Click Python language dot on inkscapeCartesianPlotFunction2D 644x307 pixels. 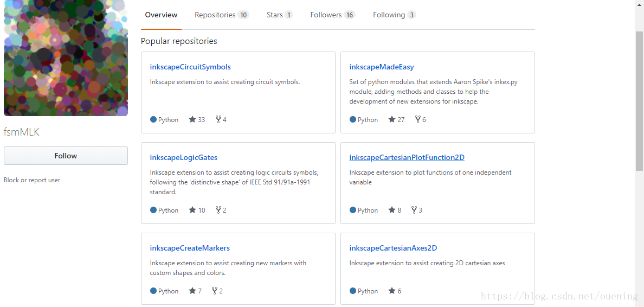[x=353, y=210]
